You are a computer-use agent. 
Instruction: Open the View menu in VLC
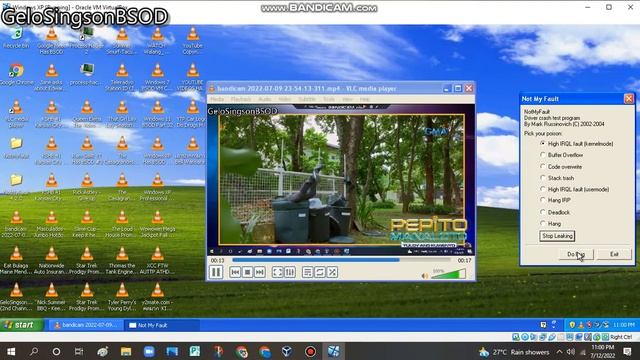pyautogui.click(x=347, y=99)
